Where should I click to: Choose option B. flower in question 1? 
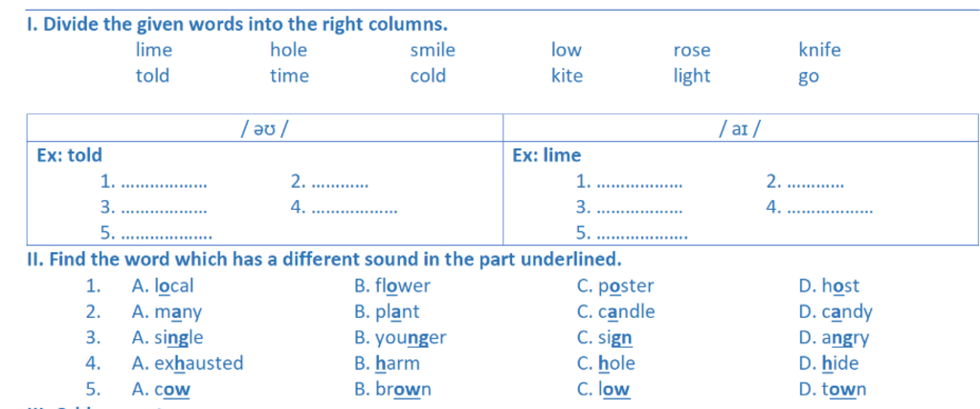391,285
